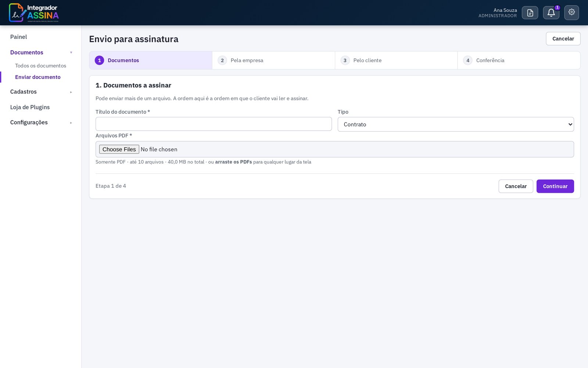Click the Choose Files button
588x368 pixels.
tap(119, 149)
